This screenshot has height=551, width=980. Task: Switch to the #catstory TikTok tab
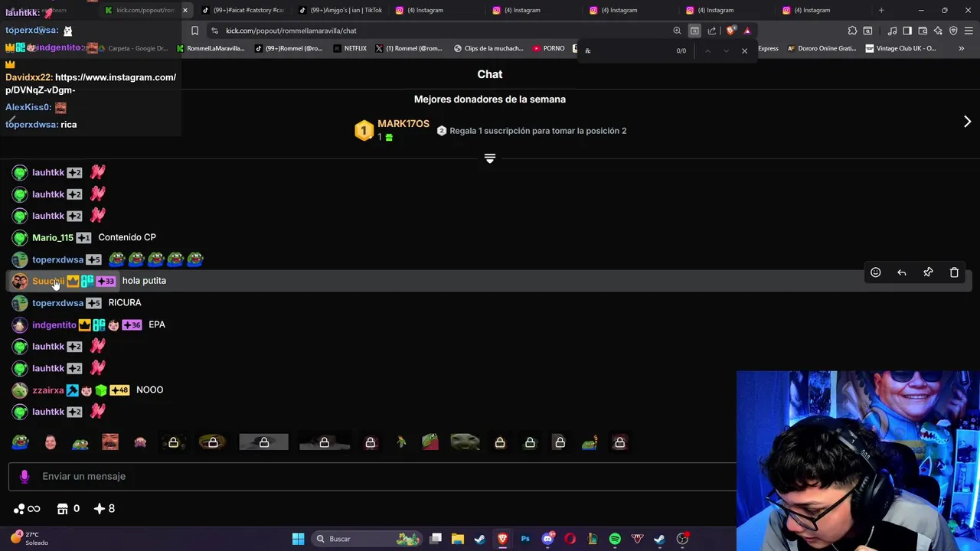[243, 10]
